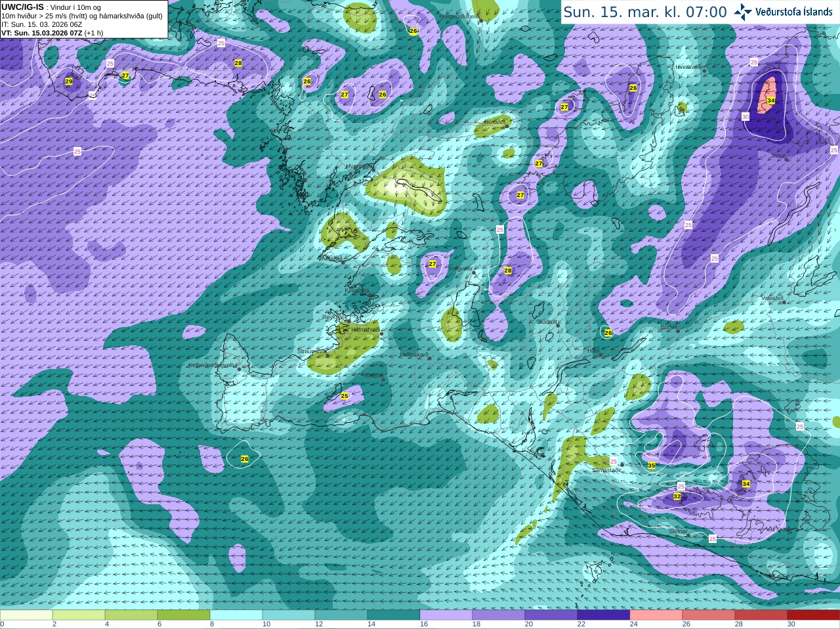Click the Hæll station label
The width and height of the screenshot is (840, 629).
click(x=593, y=351)
